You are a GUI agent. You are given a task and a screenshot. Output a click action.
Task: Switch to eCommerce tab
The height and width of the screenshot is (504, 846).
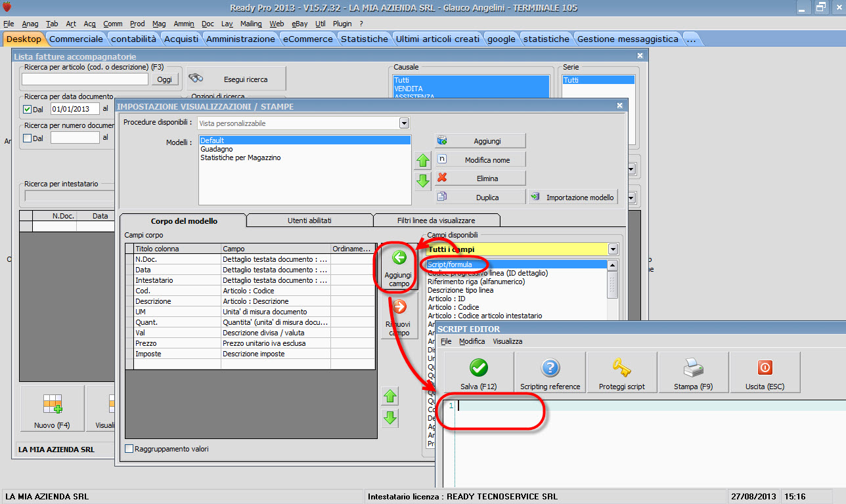pos(308,39)
